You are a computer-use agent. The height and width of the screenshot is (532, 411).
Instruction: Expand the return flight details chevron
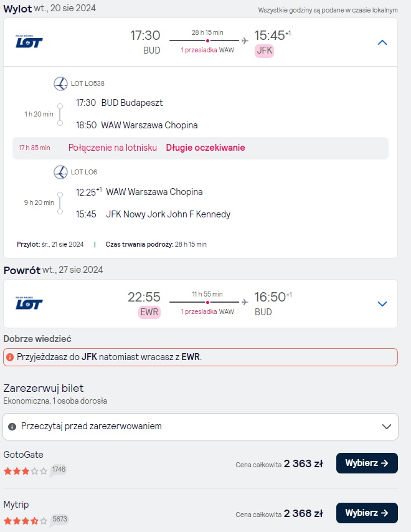pyautogui.click(x=382, y=304)
